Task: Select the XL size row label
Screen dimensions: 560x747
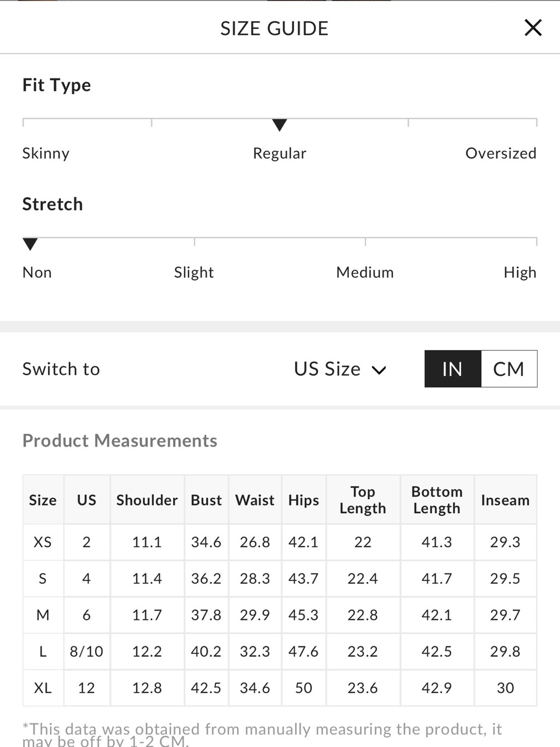Action: click(43, 688)
